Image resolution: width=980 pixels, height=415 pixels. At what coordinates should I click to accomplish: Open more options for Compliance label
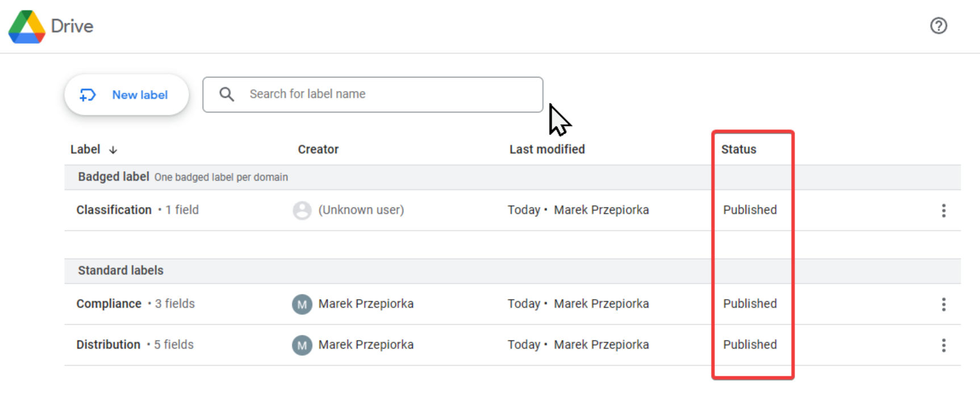point(943,304)
